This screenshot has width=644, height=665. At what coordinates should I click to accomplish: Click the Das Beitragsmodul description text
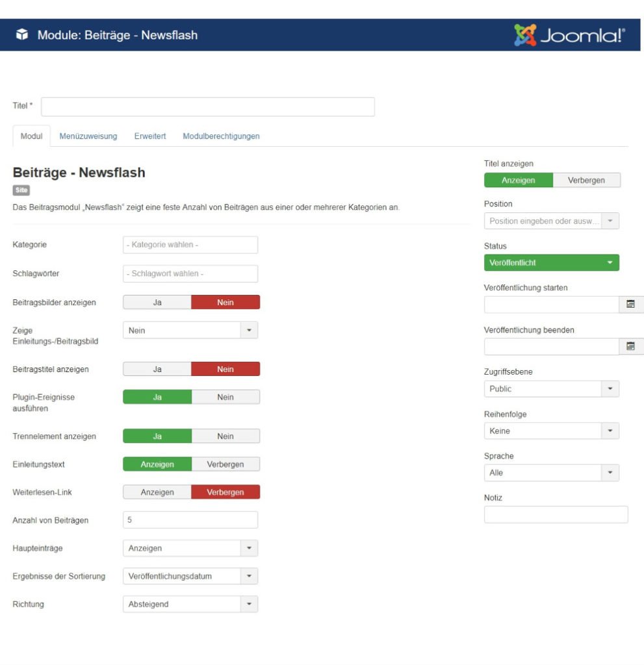pos(206,207)
